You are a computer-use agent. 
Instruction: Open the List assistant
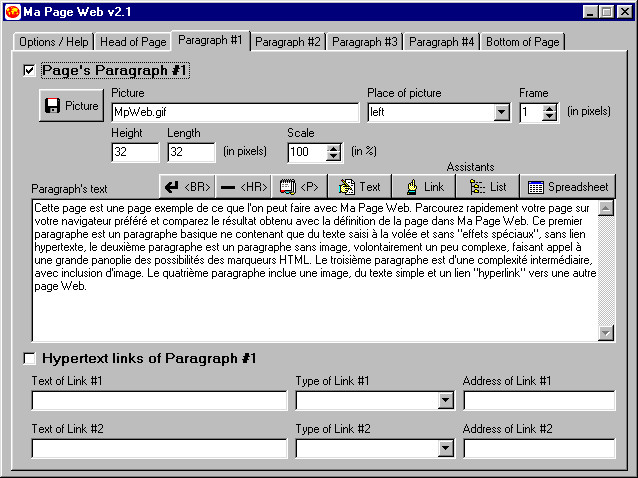click(x=488, y=187)
